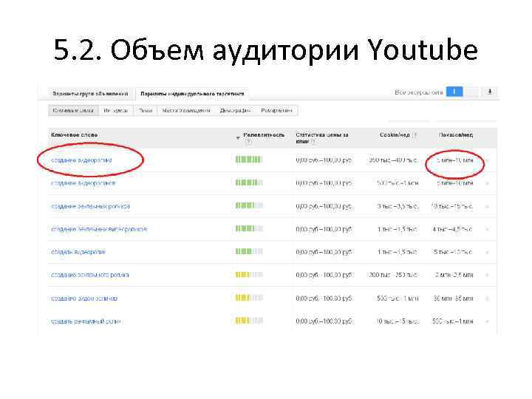Open keyword link создать рекламный ролик

[86, 321]
